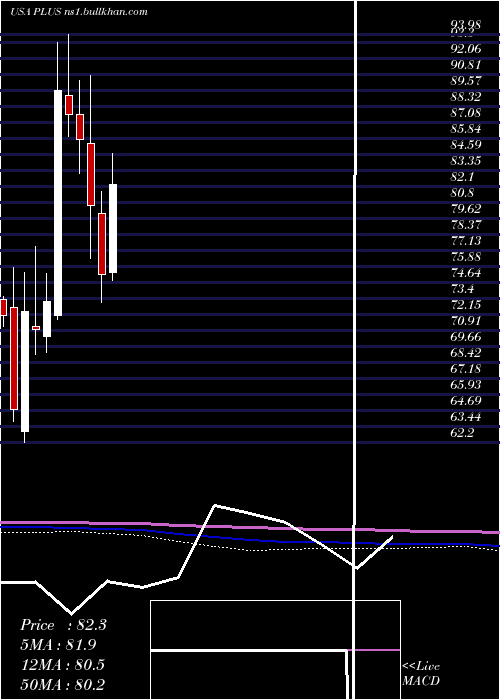Click the 80.8 price axis label

462,193
